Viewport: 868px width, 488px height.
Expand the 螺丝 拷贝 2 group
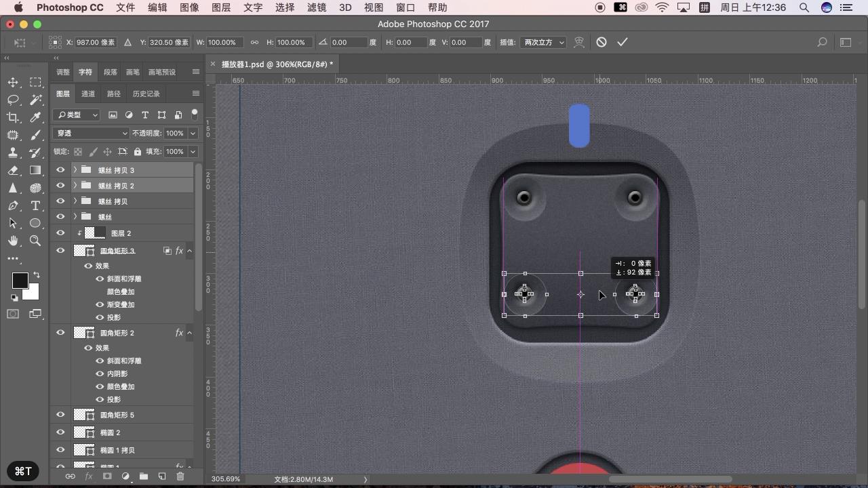pos(75,186)
